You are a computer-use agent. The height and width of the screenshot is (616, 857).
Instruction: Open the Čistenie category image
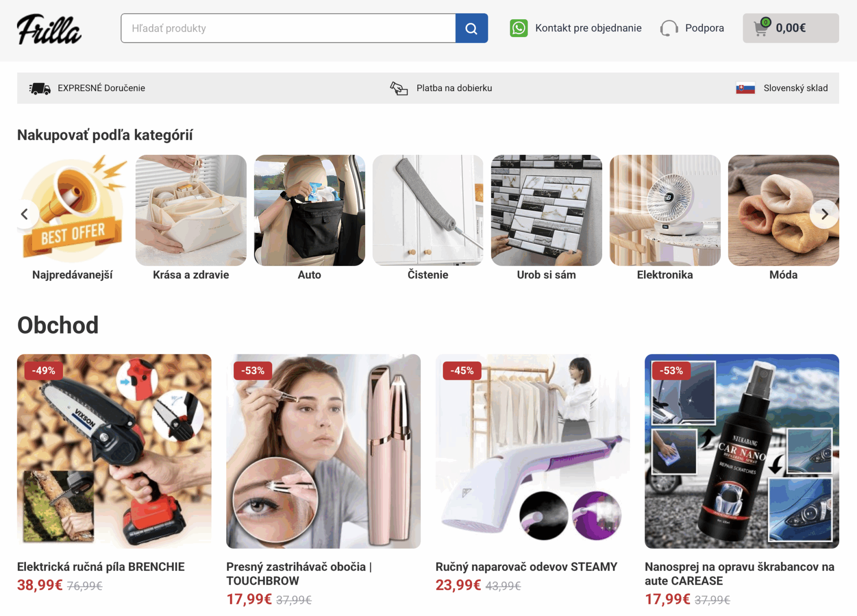pyautogui.click(x=428, y=210)
